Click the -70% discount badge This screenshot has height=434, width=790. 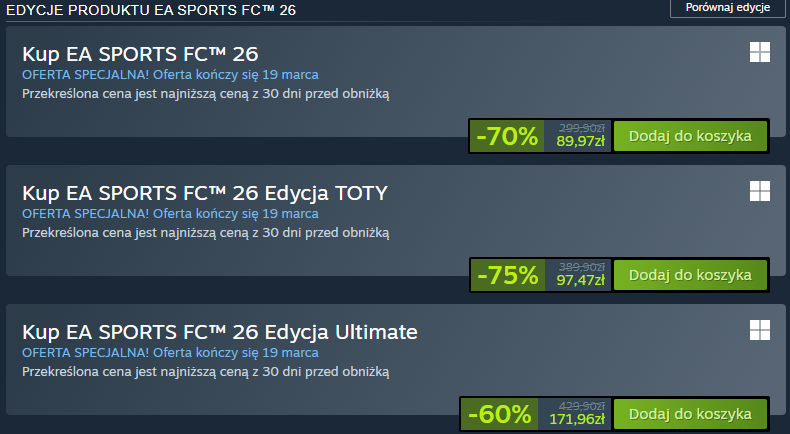click(507, 136)
